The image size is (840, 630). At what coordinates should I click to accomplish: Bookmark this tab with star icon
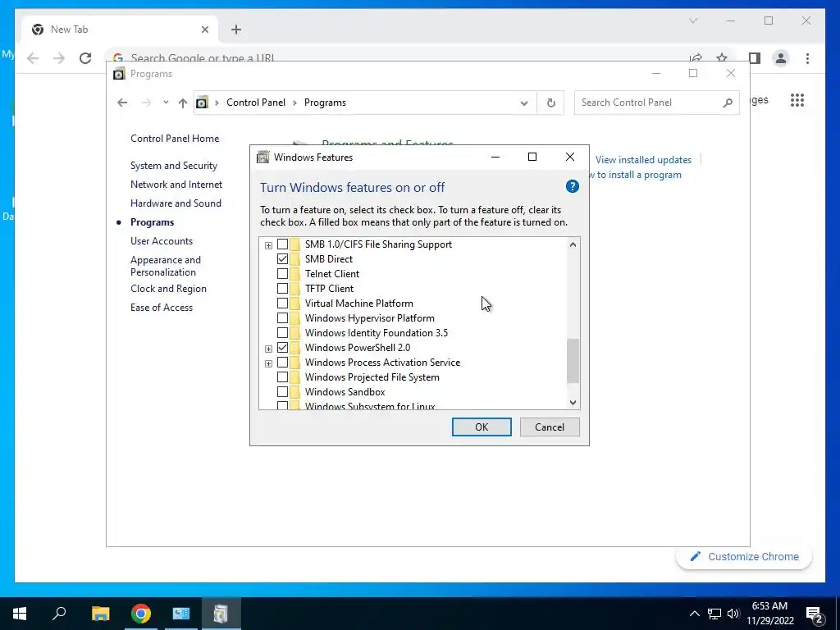[x=722, y=57]
